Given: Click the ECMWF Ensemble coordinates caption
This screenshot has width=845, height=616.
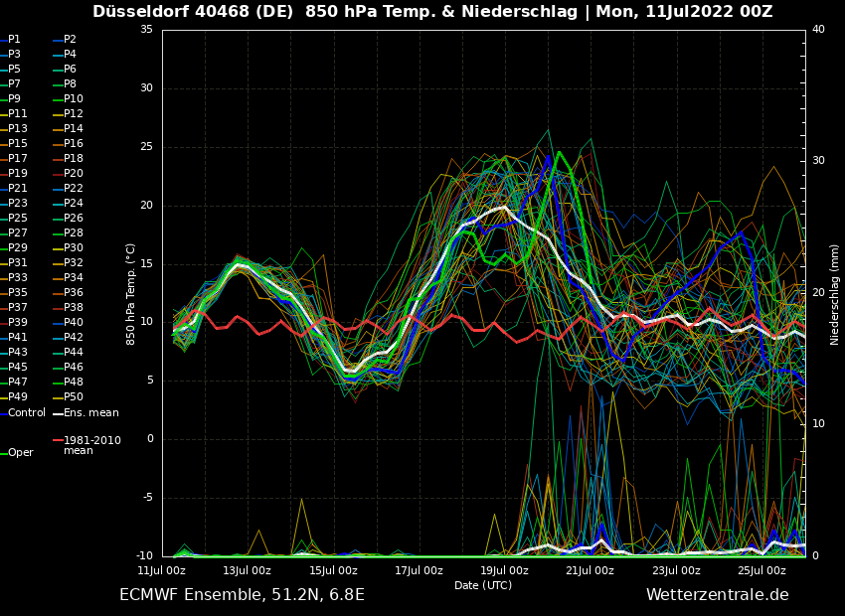Looking at the screenshot, I should click(242, 595).
